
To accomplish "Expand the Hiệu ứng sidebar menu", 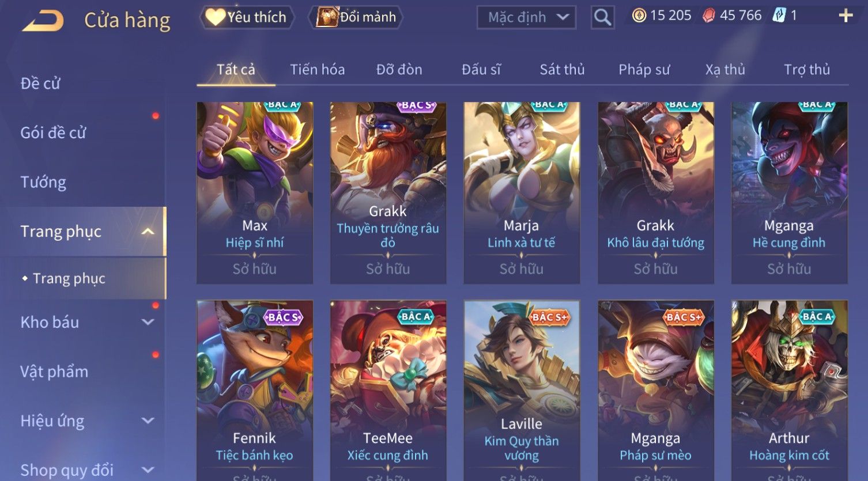I will 148,421.
